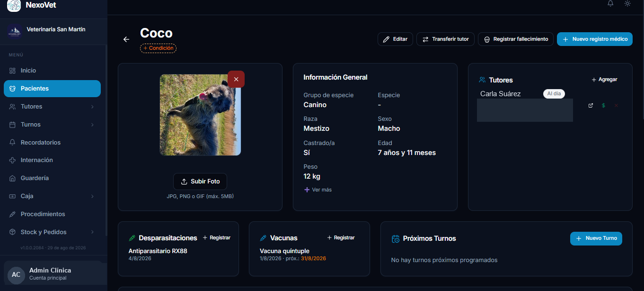Click the Carla Suárez tutor name
Viewport: 644px width, 291px height.
(500, 94)
